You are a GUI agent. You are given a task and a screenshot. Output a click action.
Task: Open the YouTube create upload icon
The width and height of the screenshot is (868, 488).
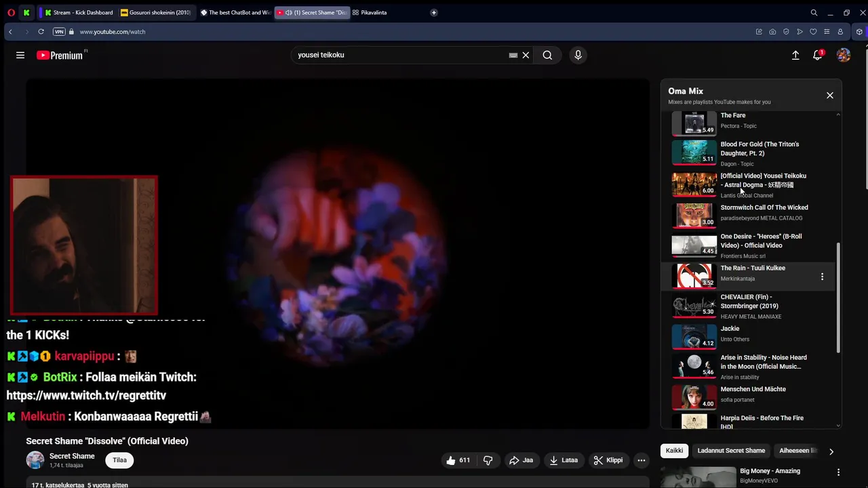click(x=795, y=55)
